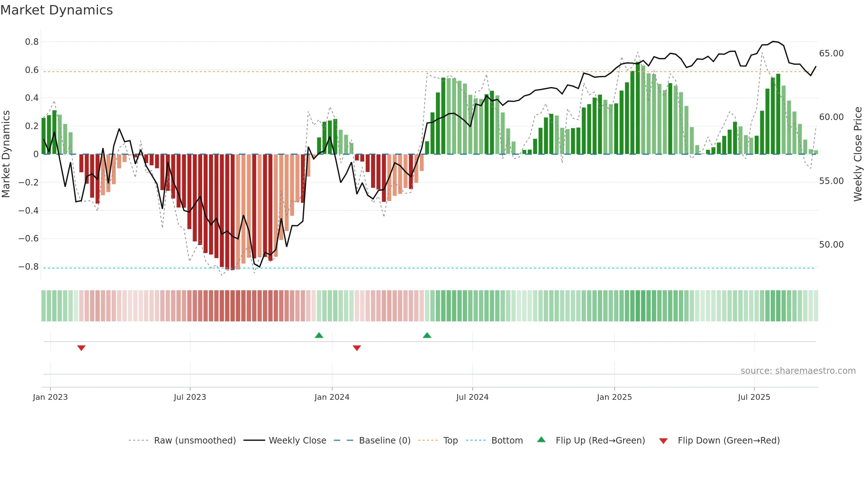The height and width of the screenshot is (488, 868).
Task: Click the first red Flip Down marker near Feb 2023
Action: click(81, 348)
